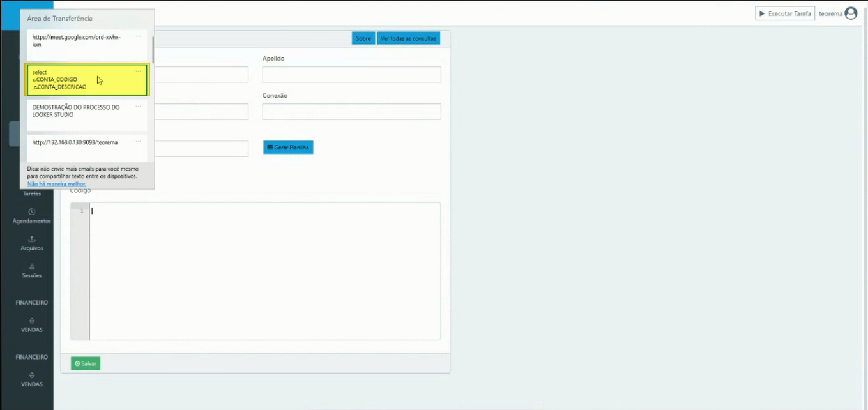
Task: Click inside the Código editor text area
Action: coord(264,271)
